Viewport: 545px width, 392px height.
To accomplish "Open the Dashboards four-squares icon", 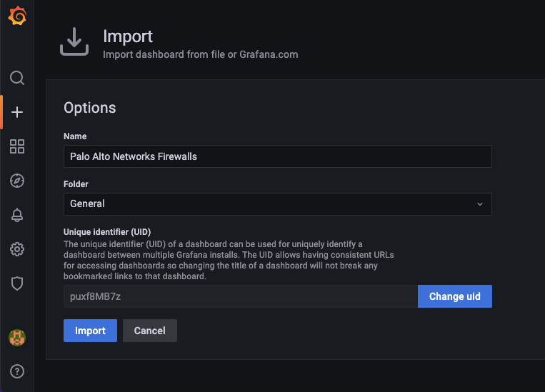I will point(17,146).
